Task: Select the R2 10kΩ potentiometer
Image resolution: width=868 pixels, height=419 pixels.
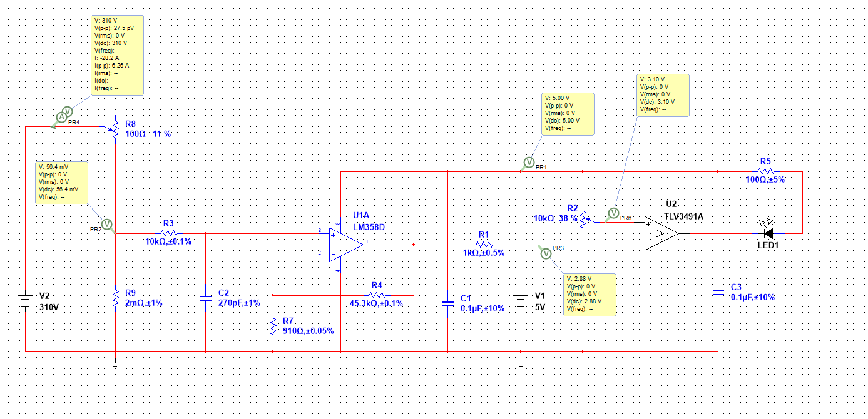Action: [x=583, y=217]
